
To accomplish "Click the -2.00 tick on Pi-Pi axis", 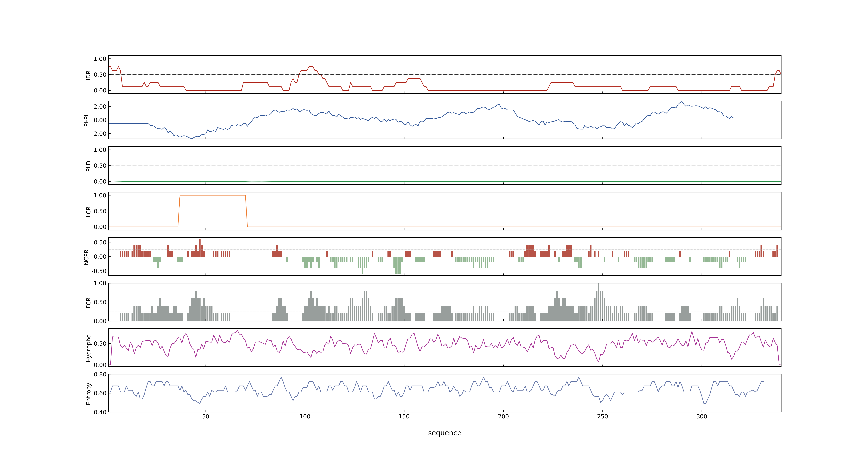I will click(99, 134).
